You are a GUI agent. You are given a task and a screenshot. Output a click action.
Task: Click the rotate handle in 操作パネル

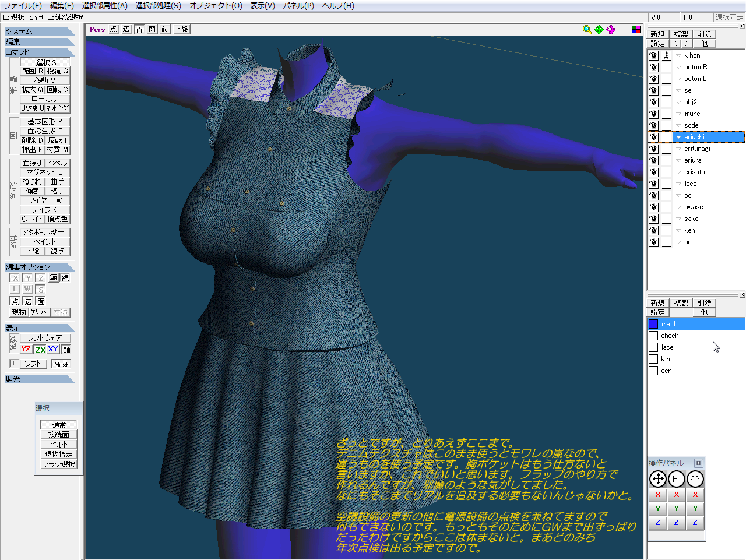[695, 479]
